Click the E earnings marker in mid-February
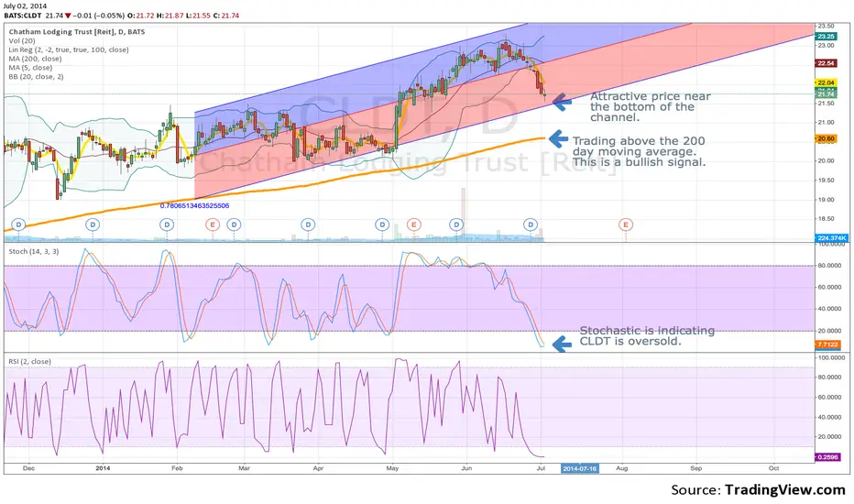854x504 pixels. [212, 225]
